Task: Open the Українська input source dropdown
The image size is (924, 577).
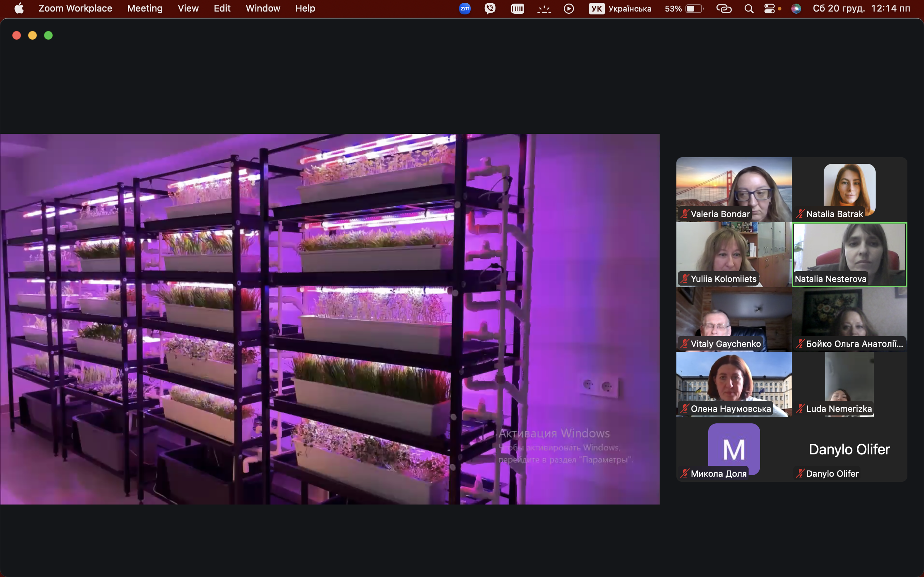Action: [620, 8]
